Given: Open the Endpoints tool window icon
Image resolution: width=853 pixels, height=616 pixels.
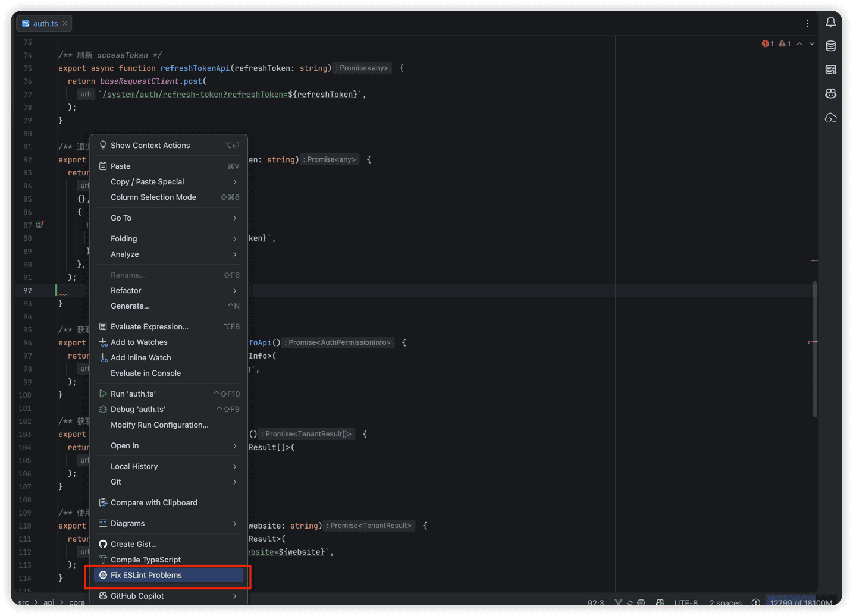Looking at the screenshot, I should [830, 70].
